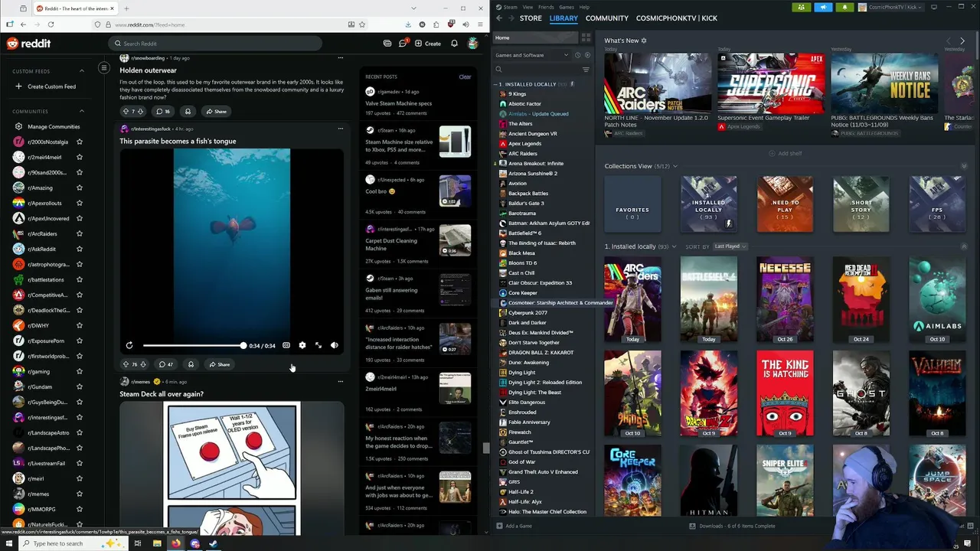The image size is (980, 551).
Task: Seek the fish video progress bar
Action: coord(194,346)
